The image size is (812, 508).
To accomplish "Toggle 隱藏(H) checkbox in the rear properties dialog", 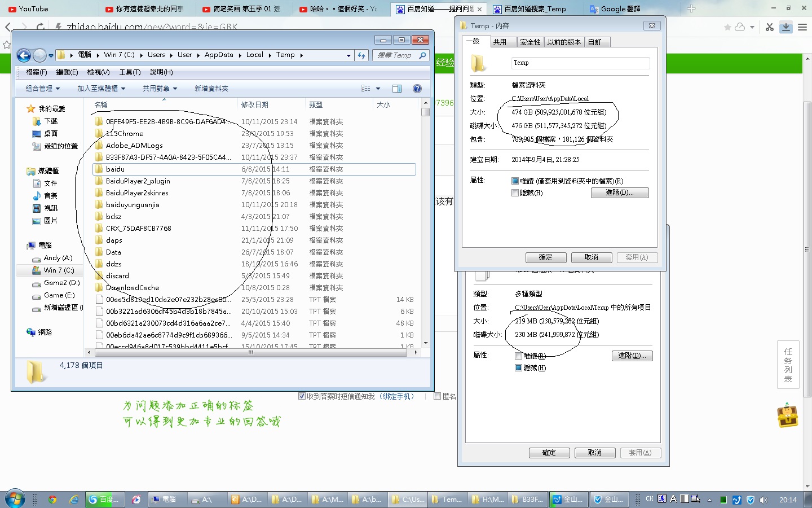I will [x=518, y=368].
